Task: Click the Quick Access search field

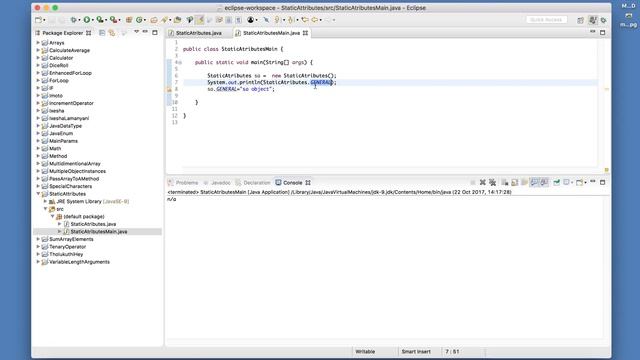Action: (547, 20)
